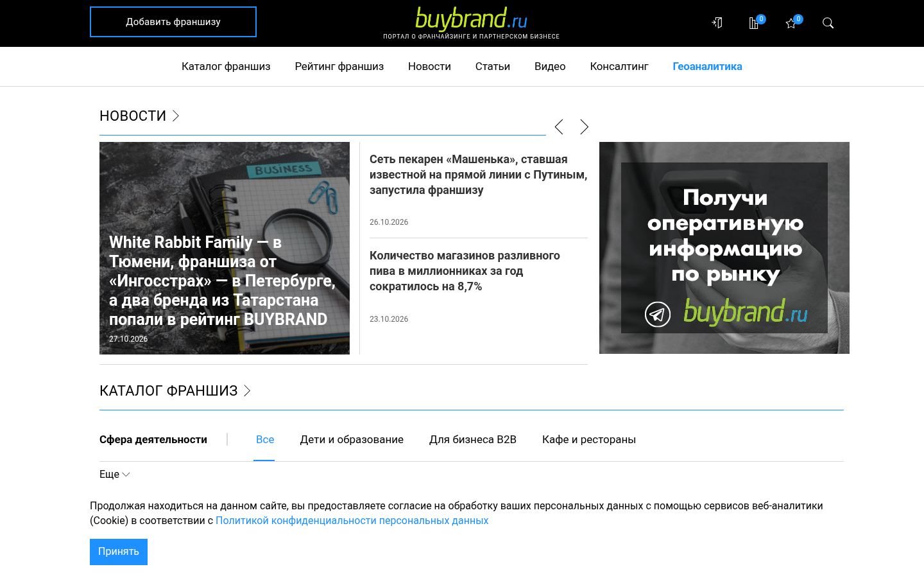Screen dimensions: 924x578
Task: Accept cookies with the Принять button
Action: [x=119, y=552]
